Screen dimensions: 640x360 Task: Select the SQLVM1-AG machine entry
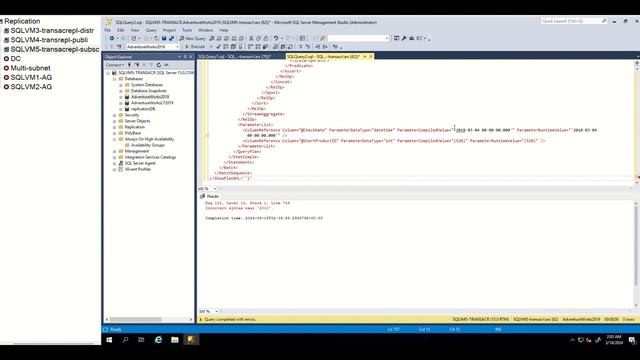point(31,78)
